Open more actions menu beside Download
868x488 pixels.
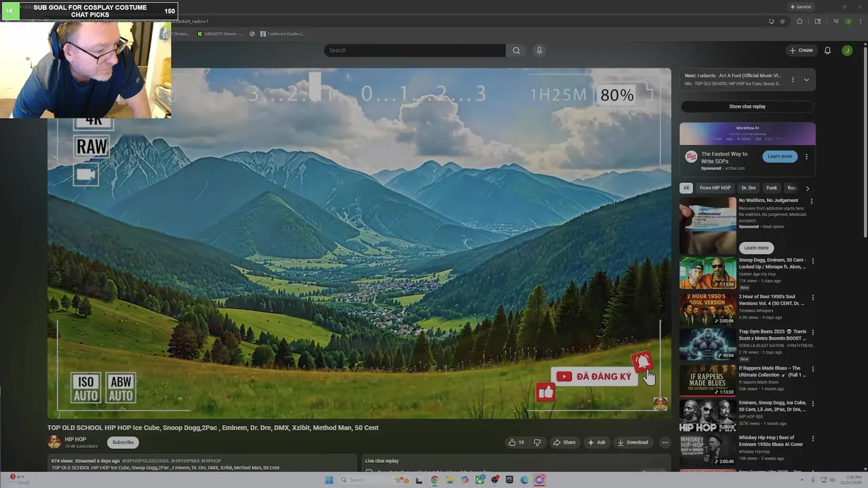click(665, 442)
